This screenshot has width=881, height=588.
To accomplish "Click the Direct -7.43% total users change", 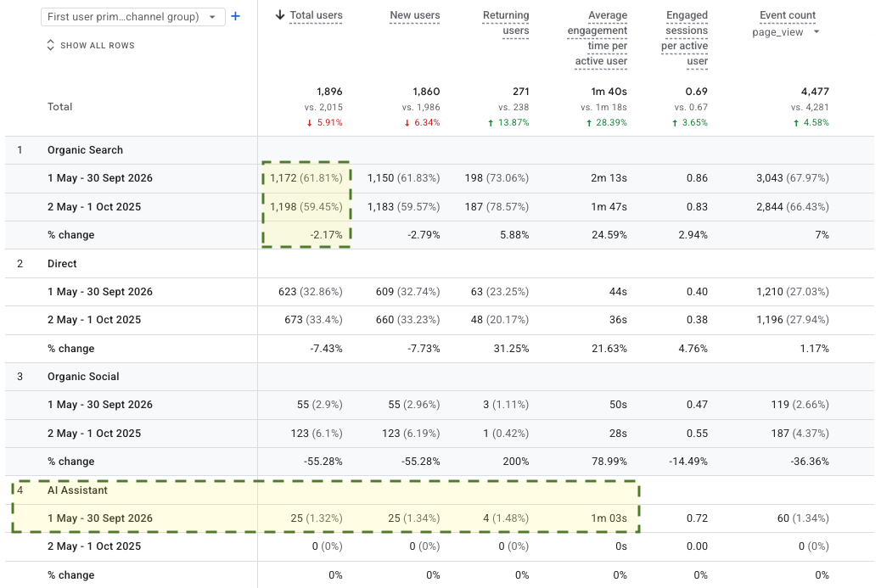I will coord(327,348).
